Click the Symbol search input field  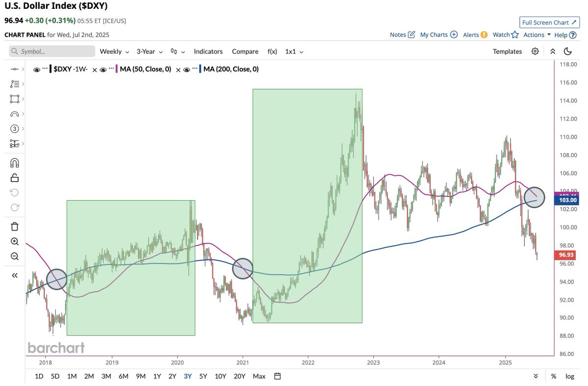click(x=52, y=51)
